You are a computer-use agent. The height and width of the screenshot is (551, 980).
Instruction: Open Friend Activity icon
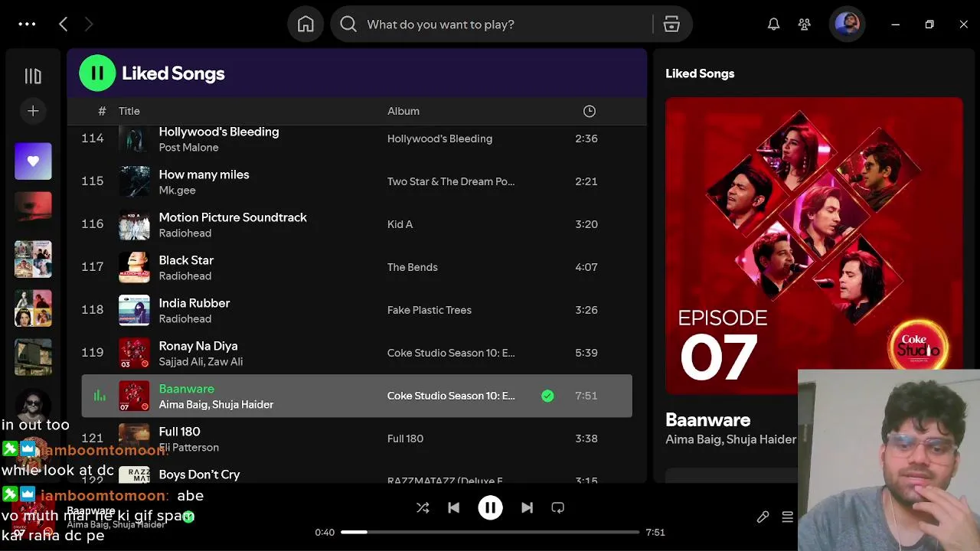805,24
